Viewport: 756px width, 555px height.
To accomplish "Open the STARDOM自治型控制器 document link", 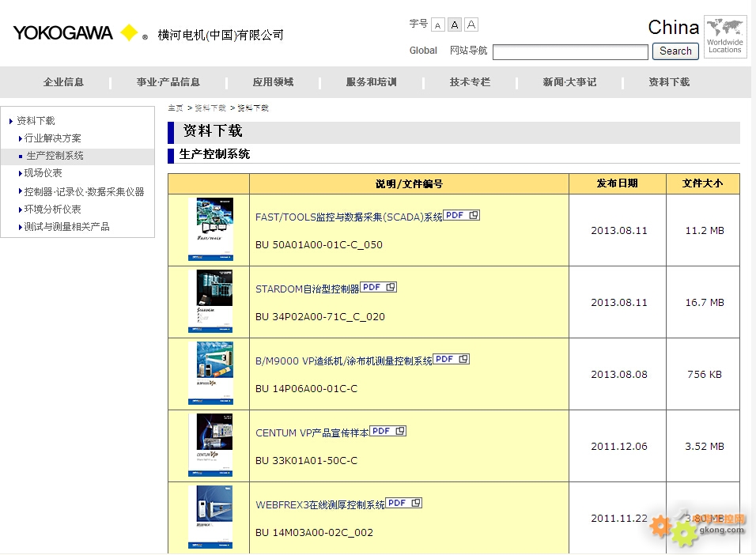I will coord(308,289).
